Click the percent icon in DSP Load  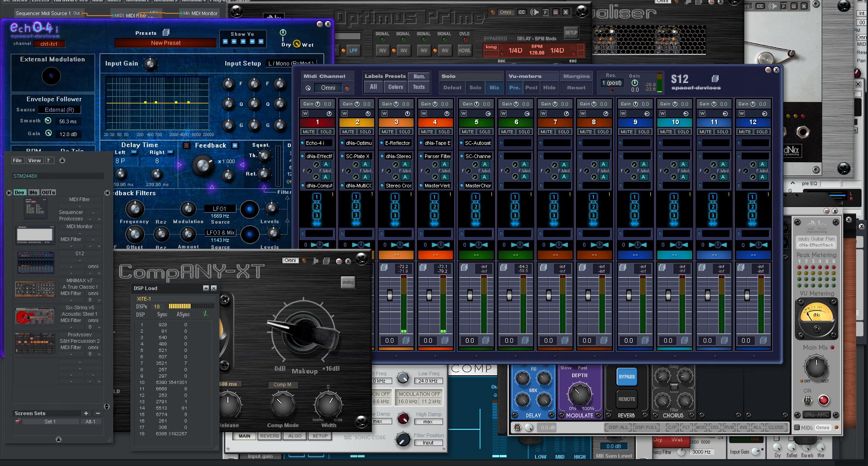[x=206, y=314]
